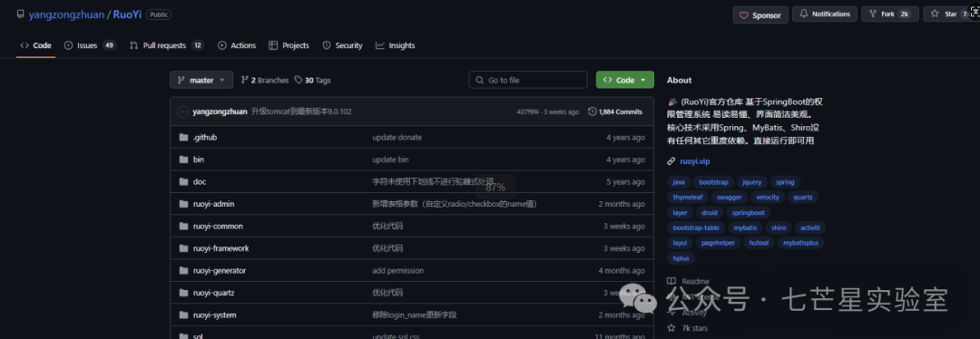This screenshot has height=339, width=980.
Task: Open the ruoyi-admin folder
Action: (214, 204)
